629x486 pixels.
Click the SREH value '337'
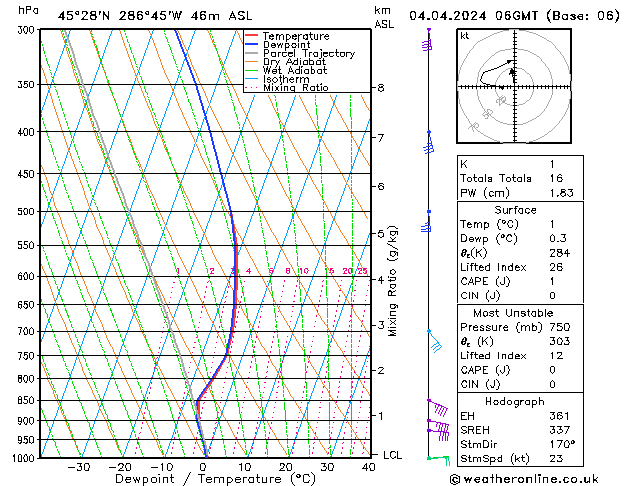pos(560,430)
